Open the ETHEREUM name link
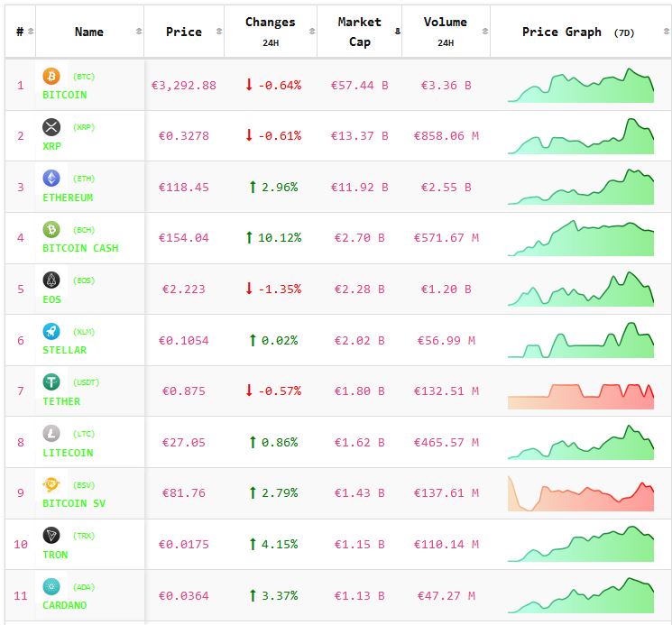Viewport: 672px width, 625px height. (68, 198)
